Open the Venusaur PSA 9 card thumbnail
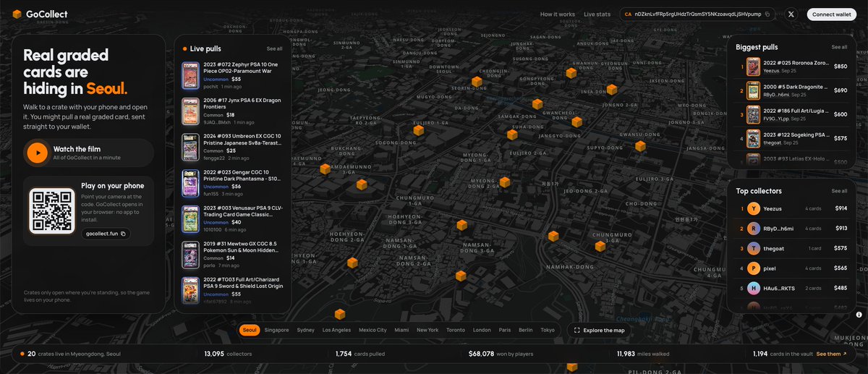 [x=191, y=218]
